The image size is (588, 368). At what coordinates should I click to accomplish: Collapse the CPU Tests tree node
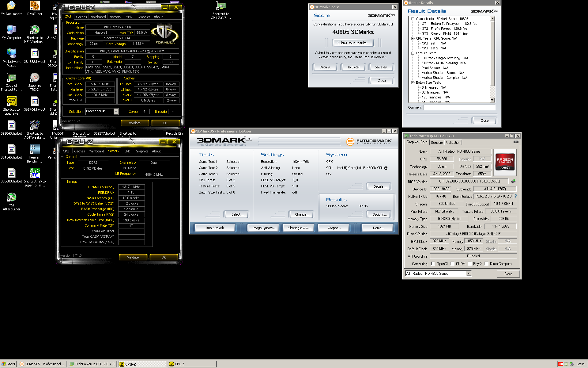413,38
